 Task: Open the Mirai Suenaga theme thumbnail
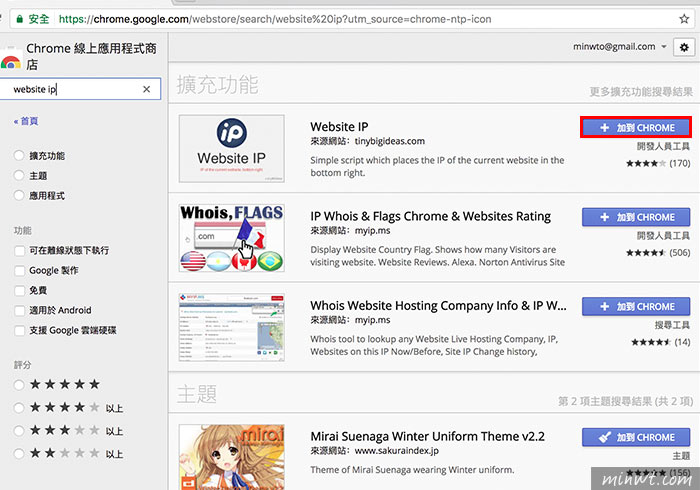pyautogui.click(x=231, y=457)
